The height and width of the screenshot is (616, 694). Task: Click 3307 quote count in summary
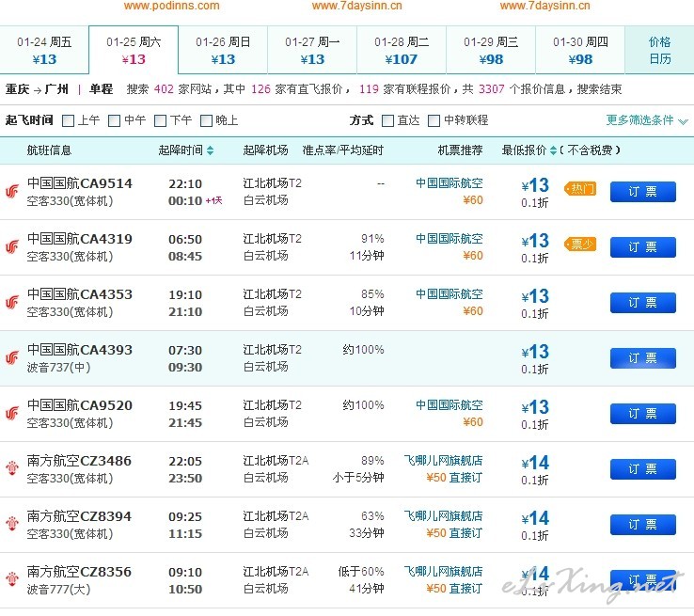[x=491, y=89]
